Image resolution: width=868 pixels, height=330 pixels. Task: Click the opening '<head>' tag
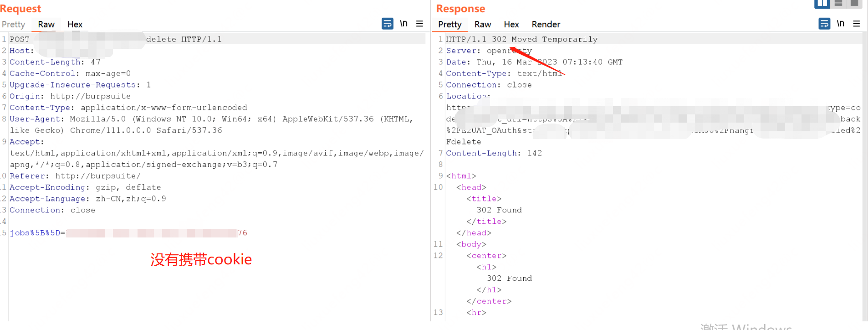471,187
